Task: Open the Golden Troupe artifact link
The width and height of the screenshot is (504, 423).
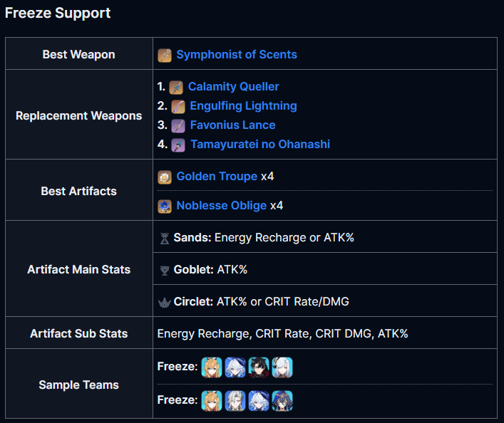Action: coord(217,177)
